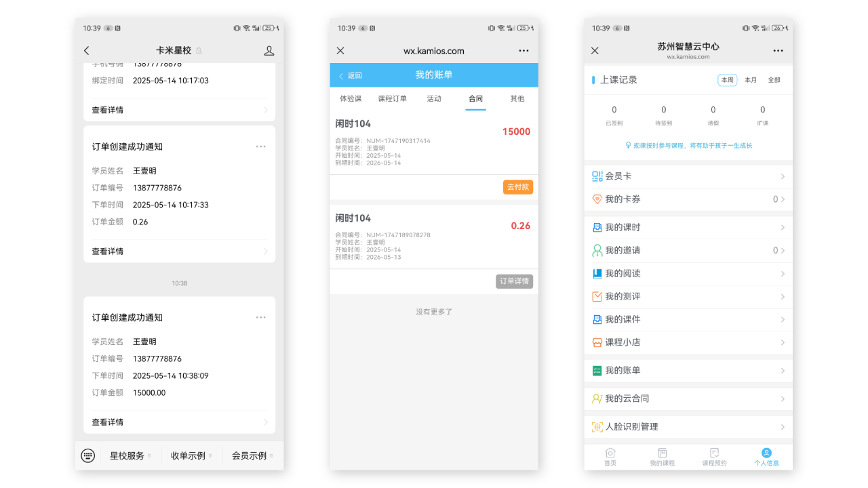Switch to the 其他 tab
Viewport: 868px width, 488px height.
(x=517, y=99)
